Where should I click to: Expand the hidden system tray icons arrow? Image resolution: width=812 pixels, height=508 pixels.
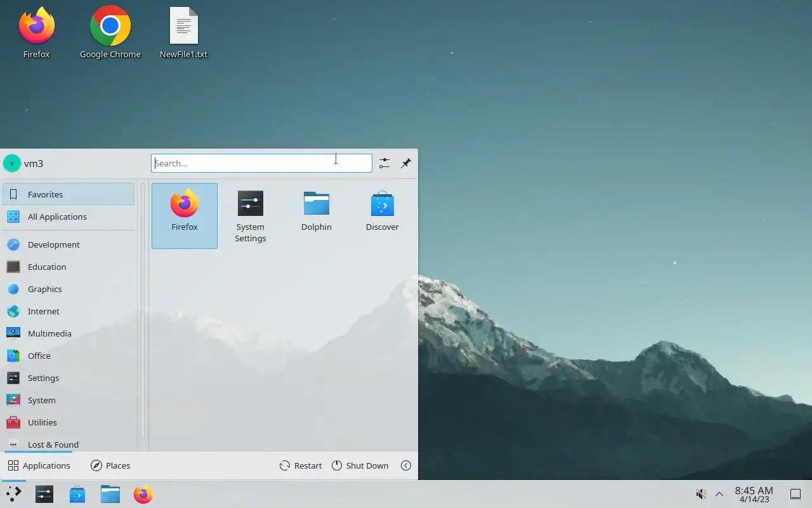(x=719, y=494)
